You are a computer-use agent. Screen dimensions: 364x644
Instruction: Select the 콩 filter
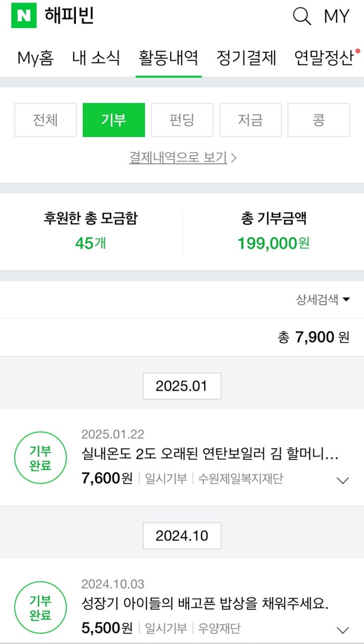pyautogui.click(x=318, y=120)
